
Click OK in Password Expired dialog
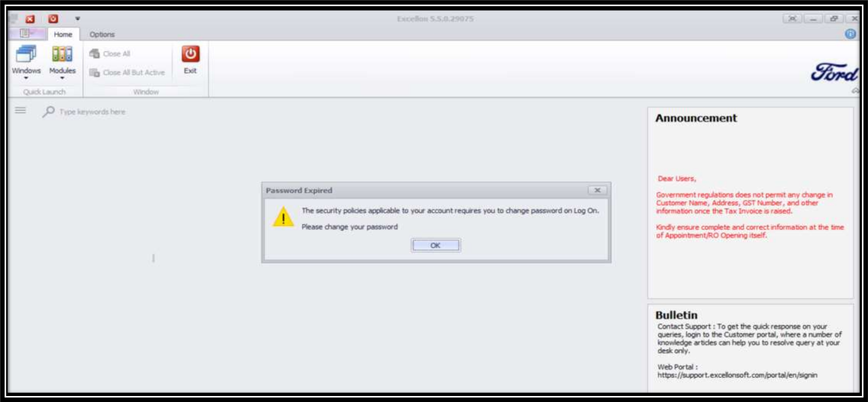click(436, 245)
